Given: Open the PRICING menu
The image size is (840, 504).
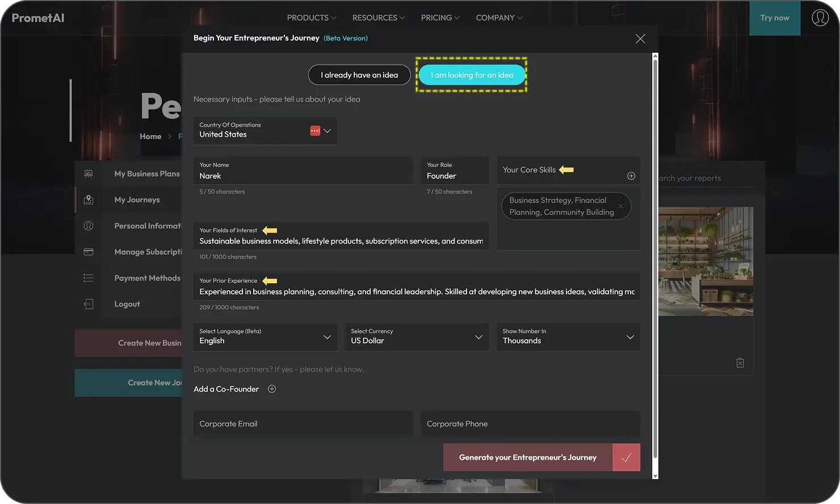Looking at the screenshot, I should [440, 18].
